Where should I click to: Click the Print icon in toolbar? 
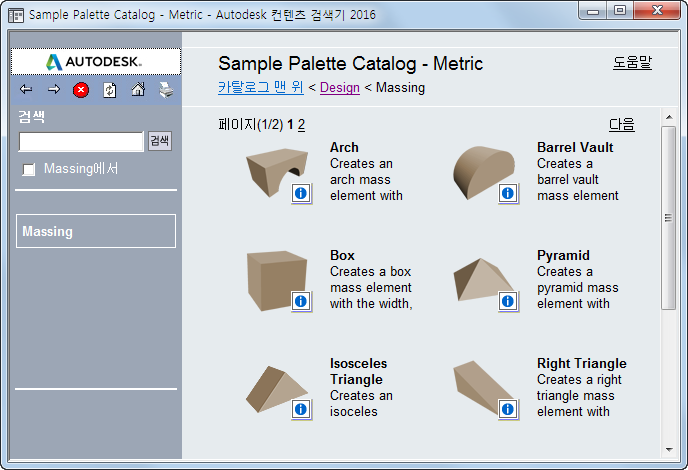(166, 90)
